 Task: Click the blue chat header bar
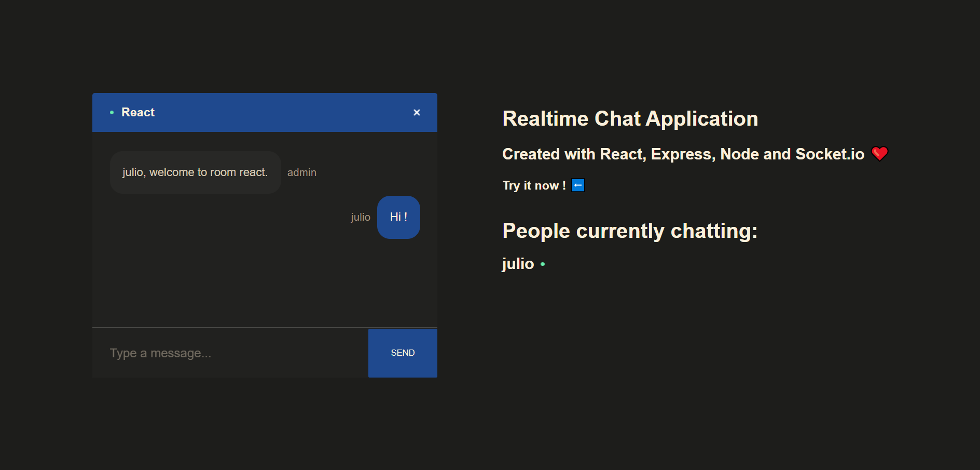coord(265,112)
